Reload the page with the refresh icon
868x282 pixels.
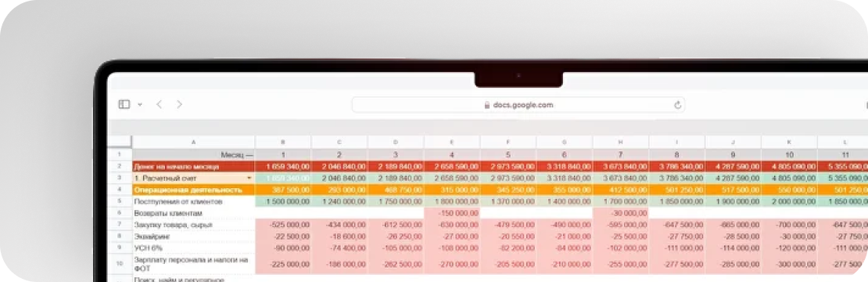tap(677, 105)
